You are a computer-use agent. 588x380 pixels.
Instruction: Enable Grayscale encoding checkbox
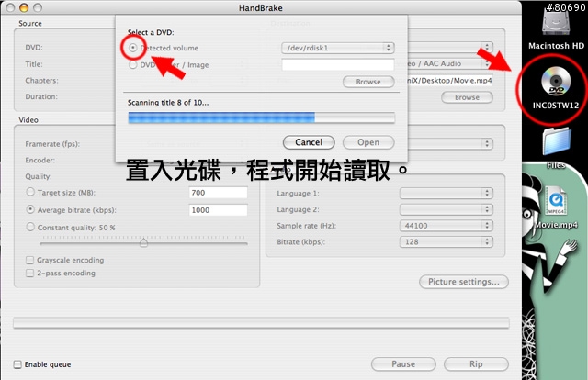[x=29, y=260]
